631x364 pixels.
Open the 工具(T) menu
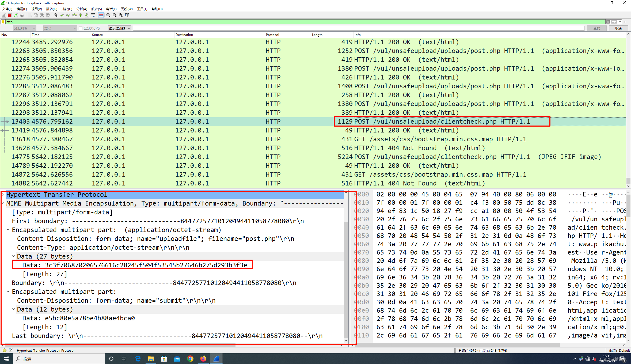[142, 9]
